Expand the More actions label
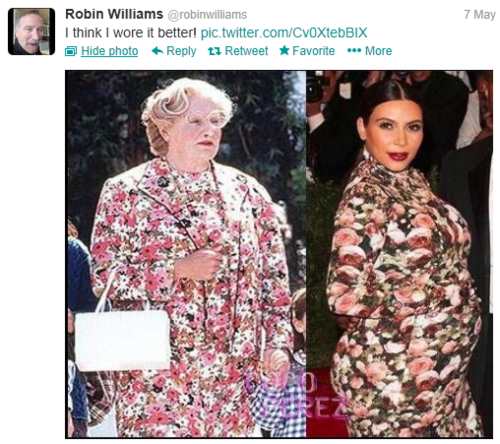The height and width of the screenshot is (444, 500). pyautogui.click(x=378, y=51)
